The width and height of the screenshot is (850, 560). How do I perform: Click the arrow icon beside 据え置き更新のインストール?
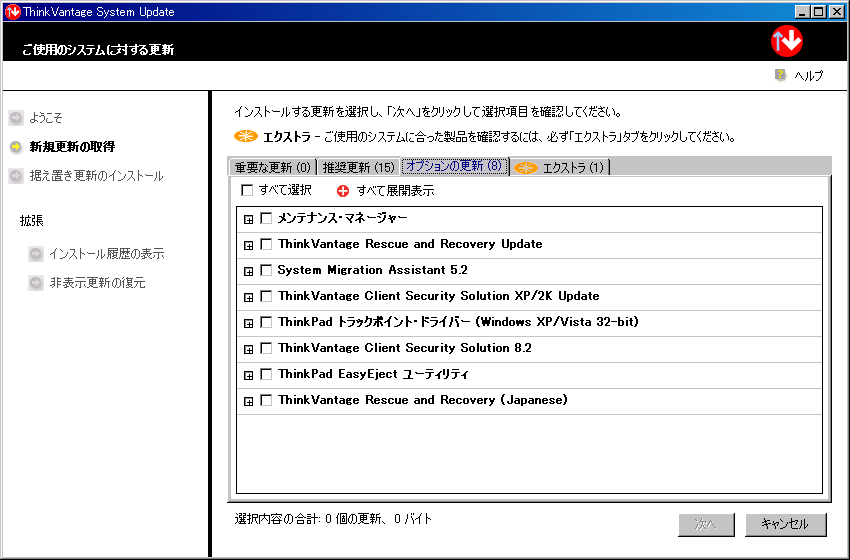[16, 176]
